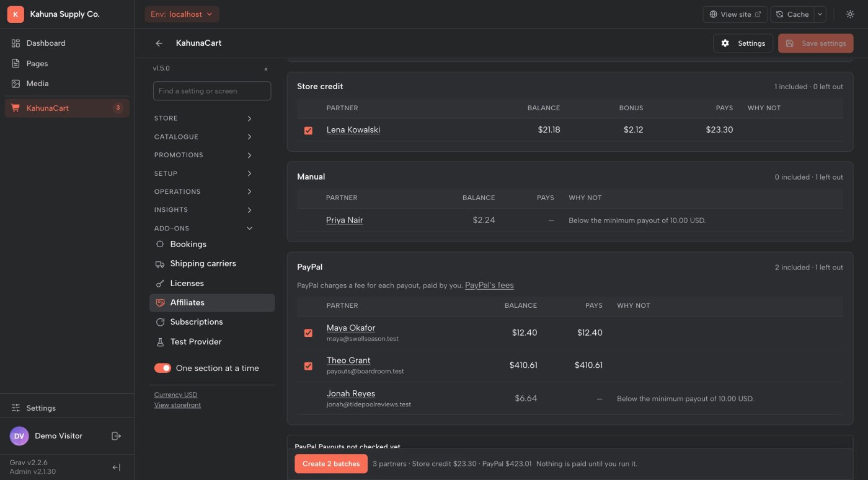Click the Bookings icon
The image size is (868, 480).
click(x=160, y=245)
